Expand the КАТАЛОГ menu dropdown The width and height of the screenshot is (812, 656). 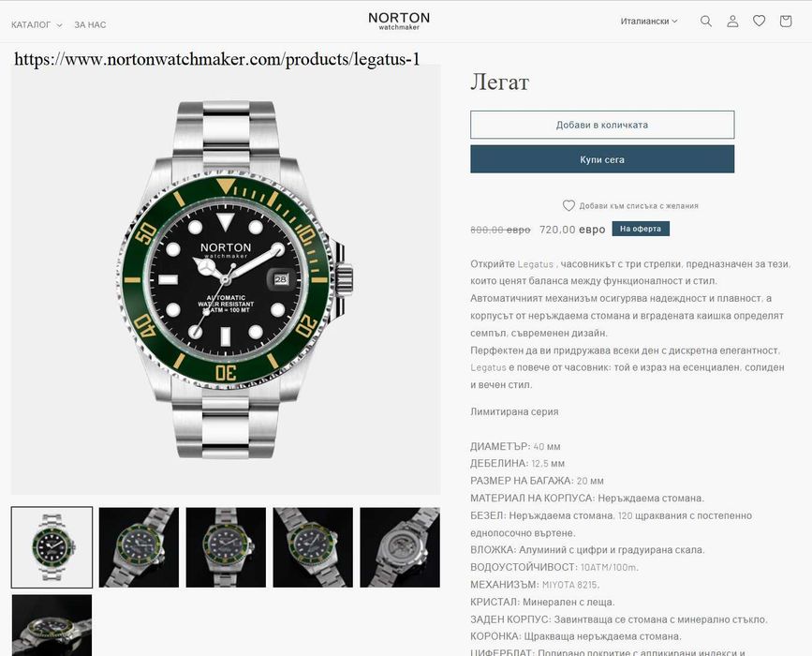pos(37,25)
